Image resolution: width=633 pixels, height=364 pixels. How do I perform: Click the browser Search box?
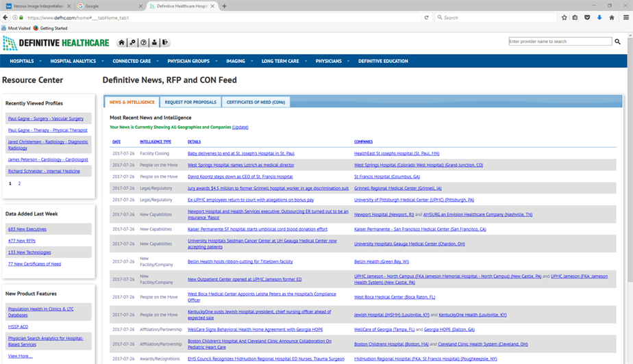coord(496,18)
